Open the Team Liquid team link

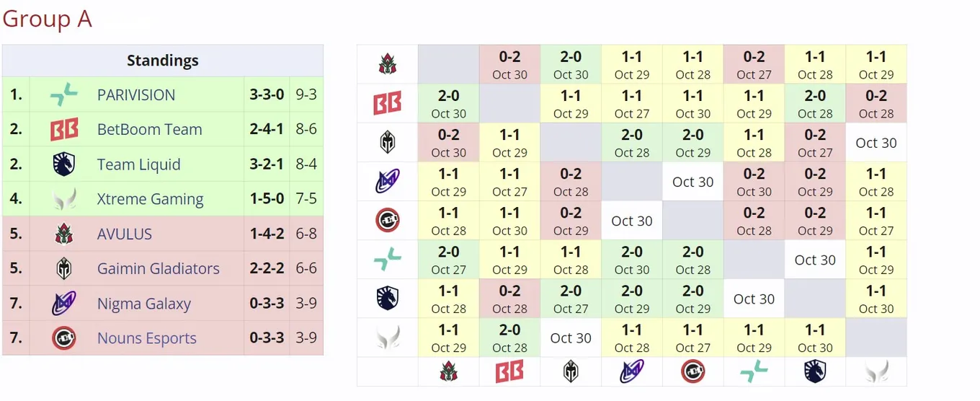tap(138, 164)
